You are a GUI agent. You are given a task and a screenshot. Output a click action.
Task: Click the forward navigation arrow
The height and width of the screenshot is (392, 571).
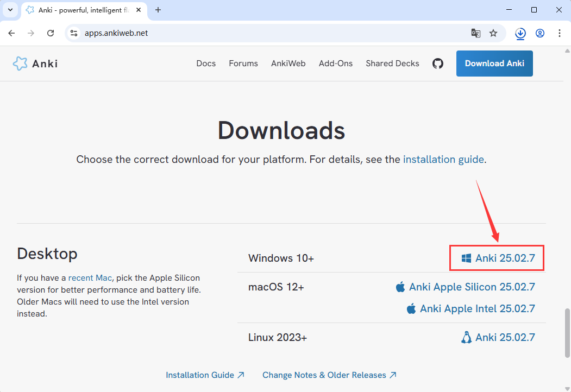click(x=31, y=33)
